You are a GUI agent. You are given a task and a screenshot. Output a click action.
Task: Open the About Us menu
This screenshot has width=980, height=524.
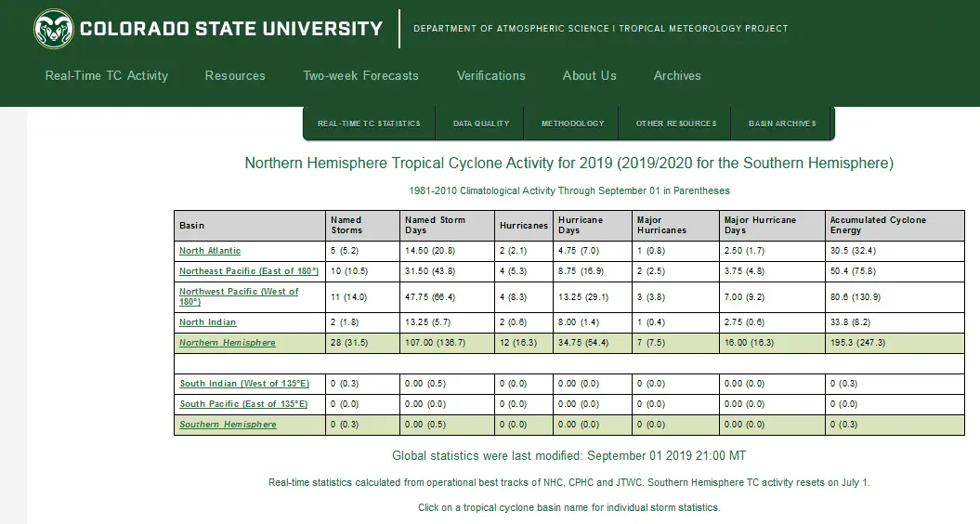coord(589,75)
